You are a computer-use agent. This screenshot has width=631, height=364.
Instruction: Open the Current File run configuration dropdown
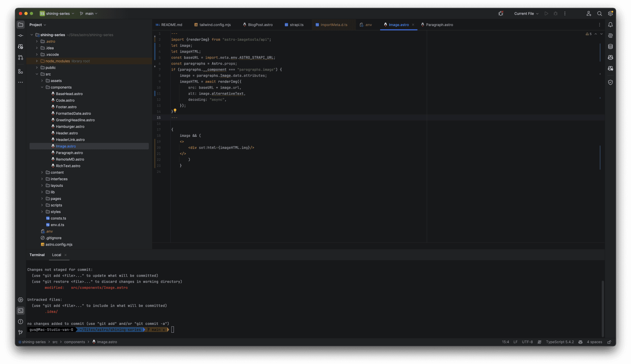coord(526,13)
